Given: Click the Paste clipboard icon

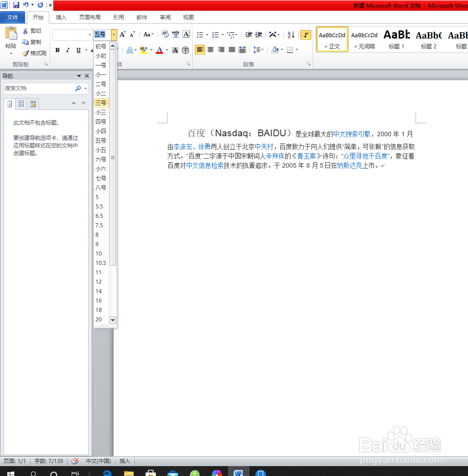Looking at the screenshot, I should (11, 33).
